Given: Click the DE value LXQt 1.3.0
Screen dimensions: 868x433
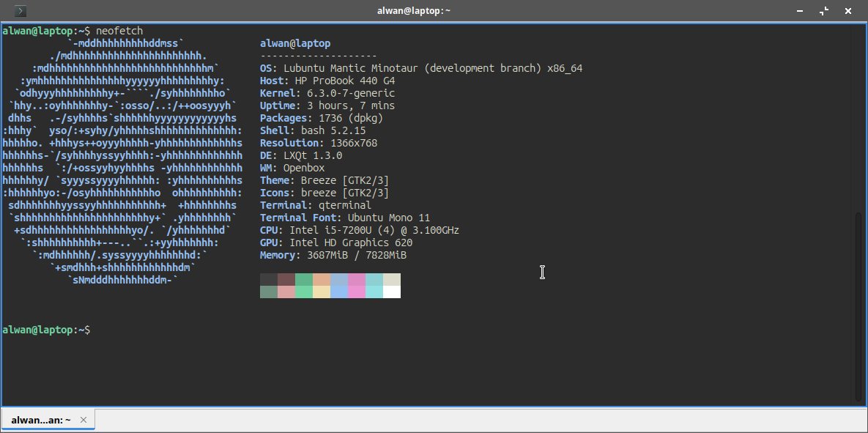Looking at the screenshot, I should click(313, 155).
